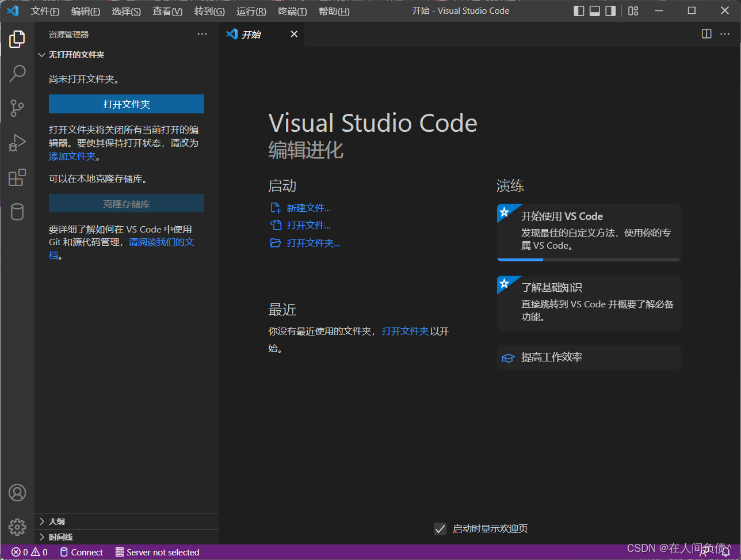Viewport: 741px width, 560px height.
Task: Open the Source Control view icon
Action: tap(17, 108)
